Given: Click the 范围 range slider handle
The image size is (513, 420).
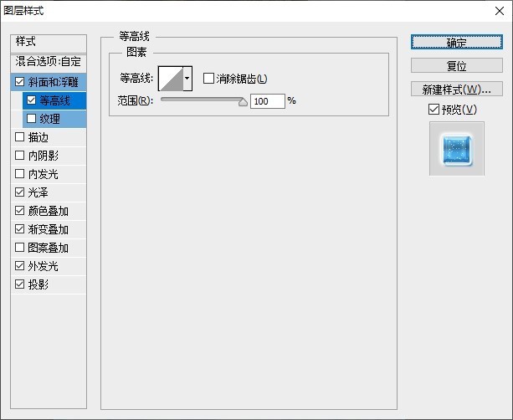Looking at the screenshot, I should 244,101.
